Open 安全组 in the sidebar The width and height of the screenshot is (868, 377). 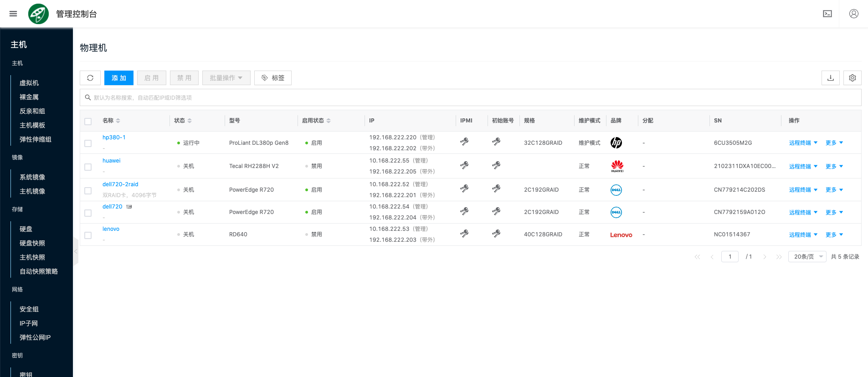[29, 309]
